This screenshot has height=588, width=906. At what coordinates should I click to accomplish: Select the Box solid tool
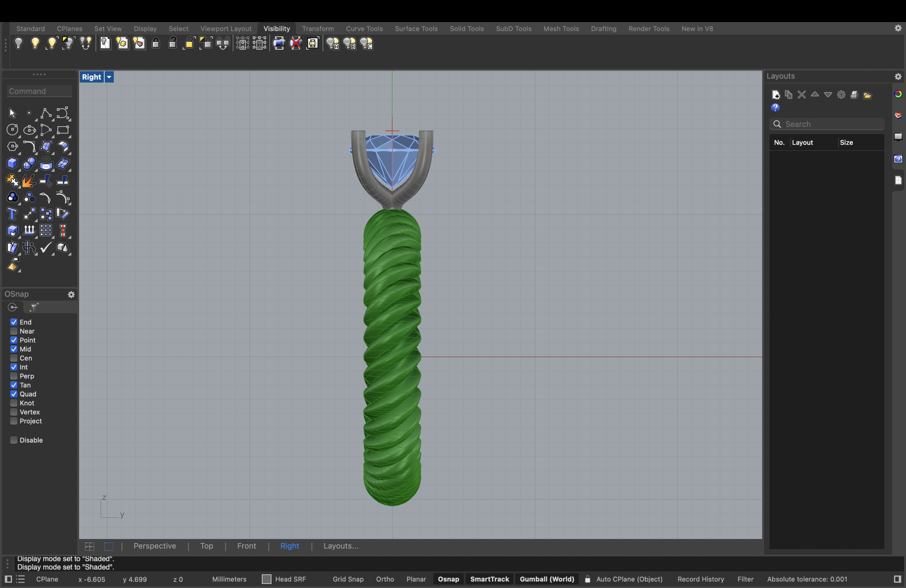pos(12,164)
